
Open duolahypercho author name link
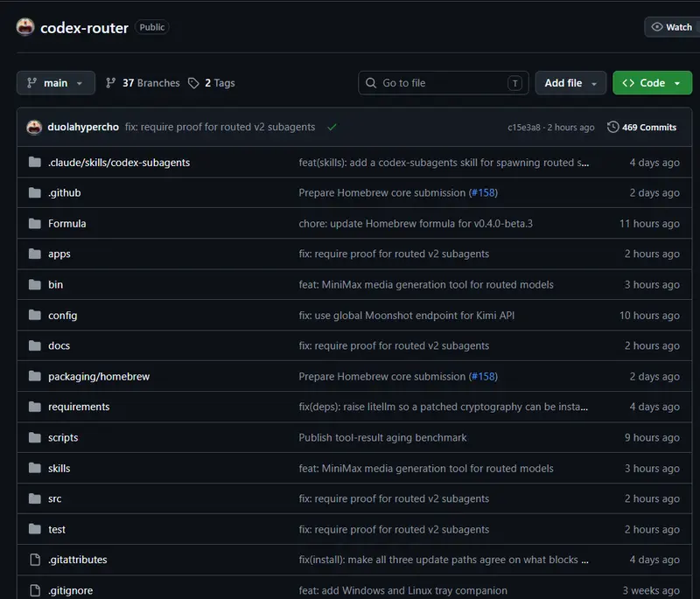point(83,127)
